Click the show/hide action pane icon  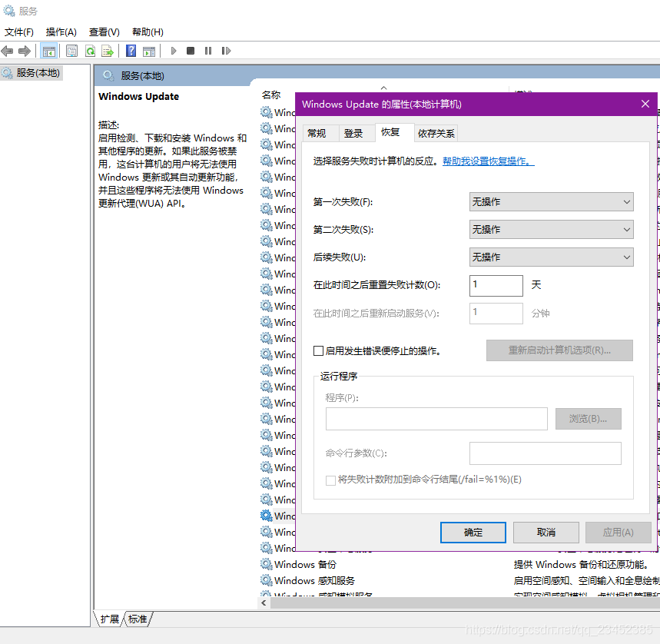(149, 51)
